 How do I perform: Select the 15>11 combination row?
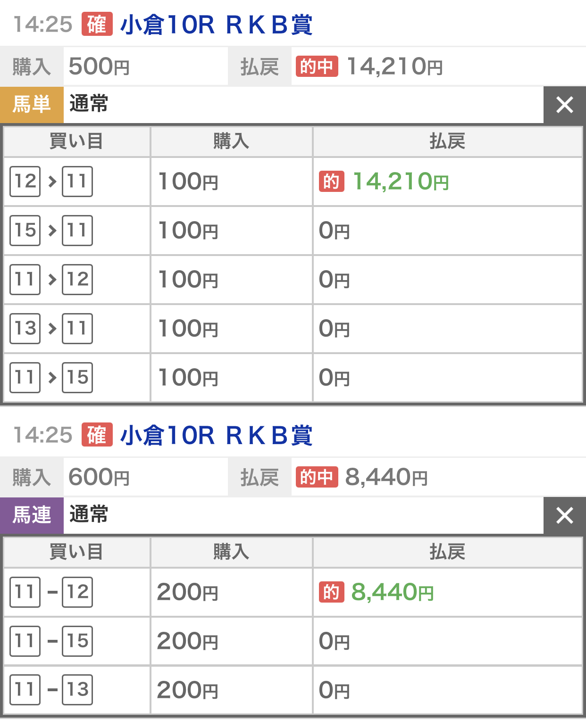click(x=293, y=231)
